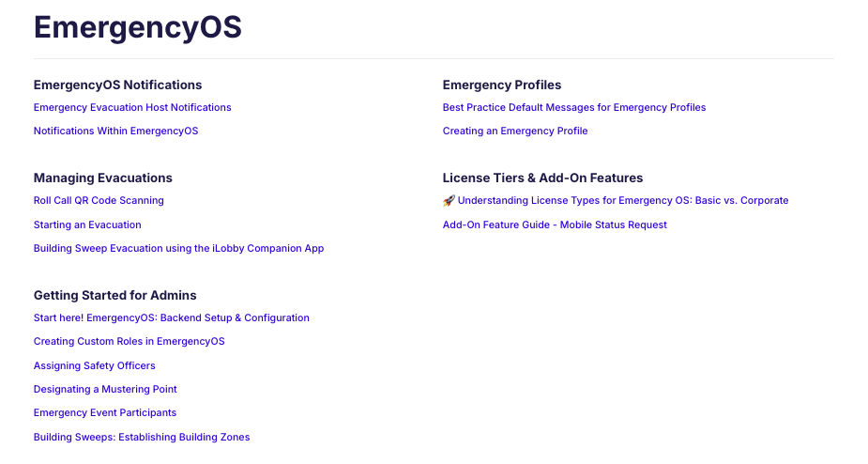Open Building Sweeps: Establishing Building Zones
Screen dimensions: 868x464
click(x=142, y=438)
